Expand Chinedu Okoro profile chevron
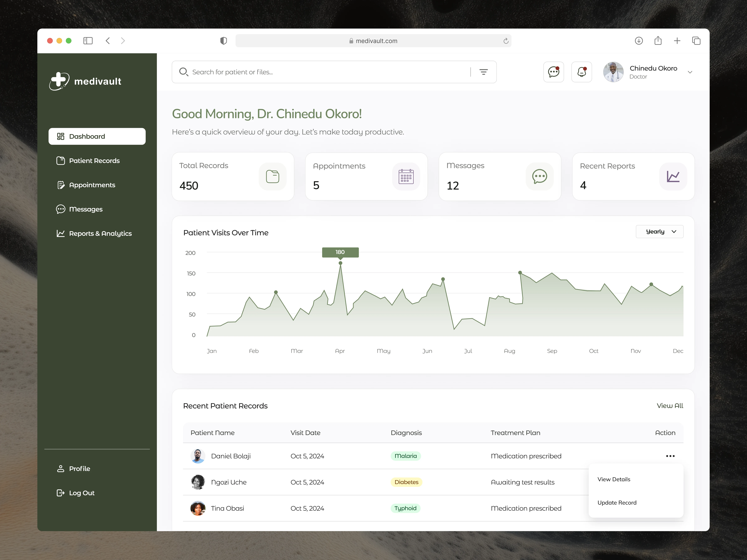 coord(690,72)
